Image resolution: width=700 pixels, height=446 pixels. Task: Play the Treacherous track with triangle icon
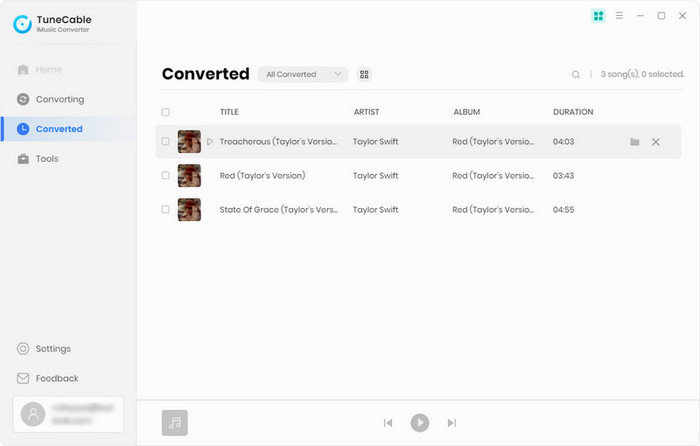(x=210, y=142)
